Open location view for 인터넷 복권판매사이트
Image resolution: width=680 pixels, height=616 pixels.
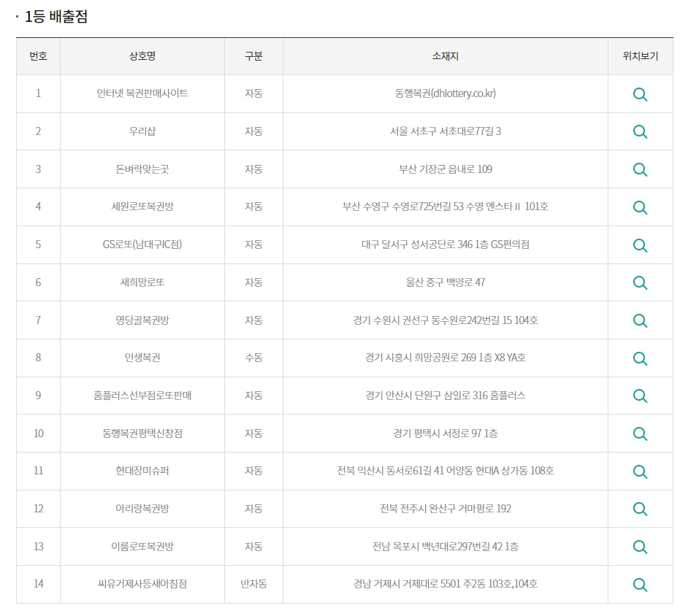point(640,94)
